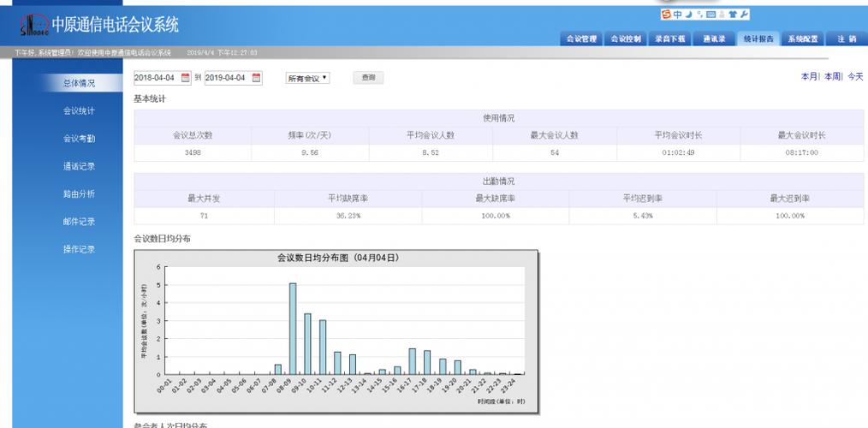The width and height of the screenshot is (868, 428).
Task: Click the 09-10 bar in the chart
Action: [x=308, y=344]
